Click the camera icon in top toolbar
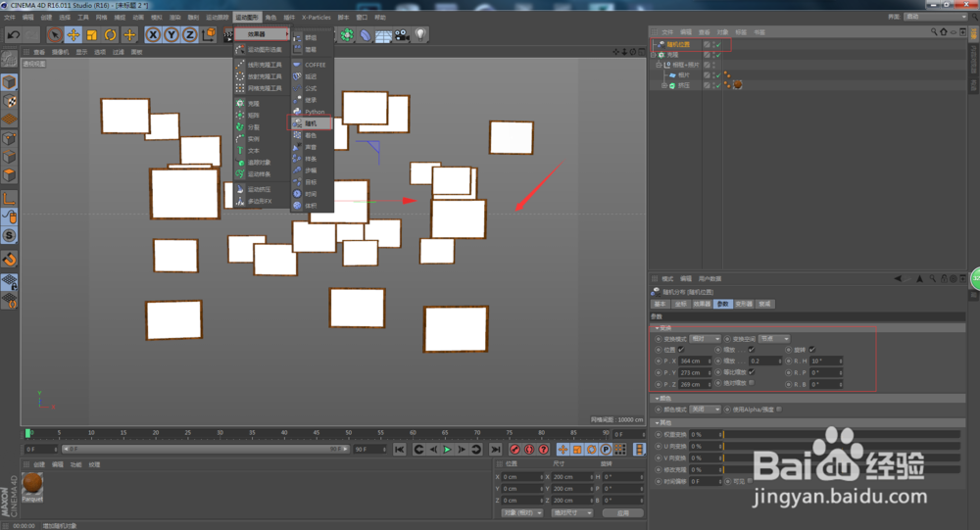This screenshot has width=980, height=530. click(402, 35)
